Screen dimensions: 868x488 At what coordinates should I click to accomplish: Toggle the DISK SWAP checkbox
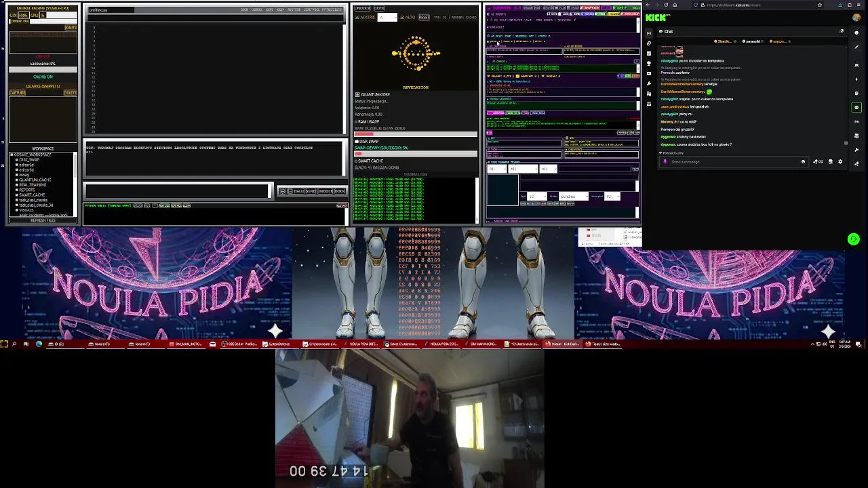357,141
